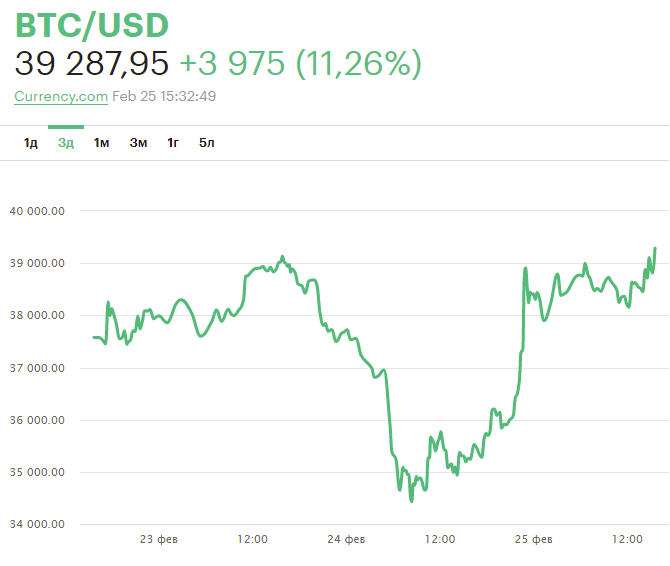The width and height of the screenshot is (670, 566).
Task: Click the Feb 25 15:32:49 timestamp
Action: click(165, 96)
